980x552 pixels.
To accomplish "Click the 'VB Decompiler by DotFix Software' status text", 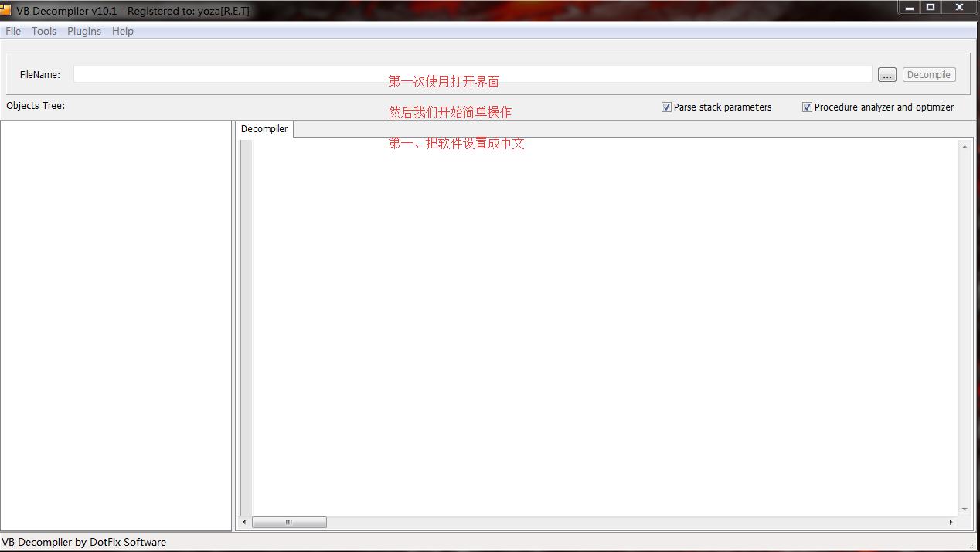I will tap(83, 542).
